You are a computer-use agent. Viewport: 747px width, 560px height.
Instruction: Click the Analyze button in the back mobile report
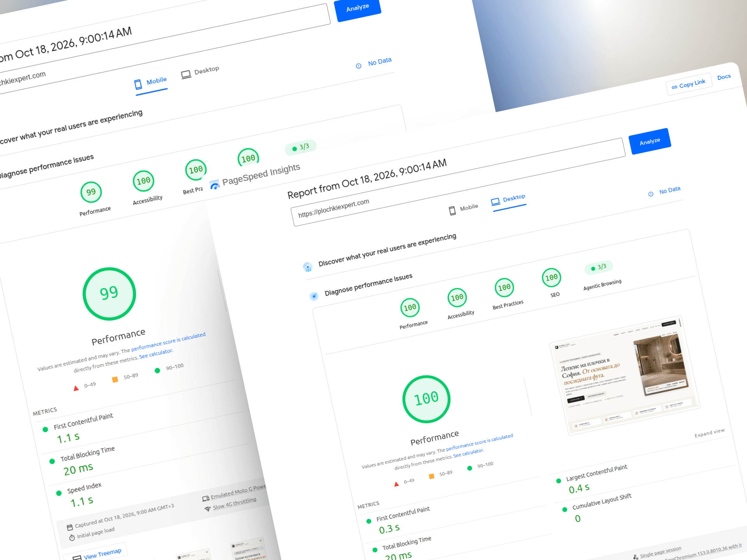[x=358, y=8]
